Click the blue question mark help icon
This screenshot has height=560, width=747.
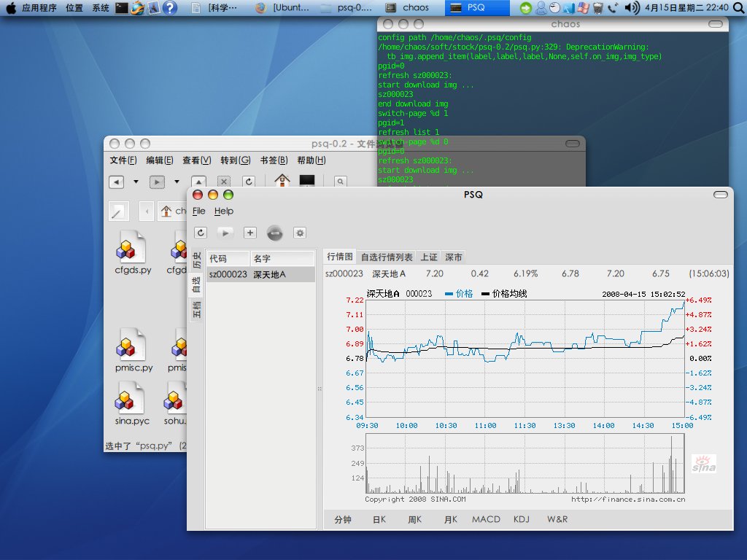tap(169, 7)
